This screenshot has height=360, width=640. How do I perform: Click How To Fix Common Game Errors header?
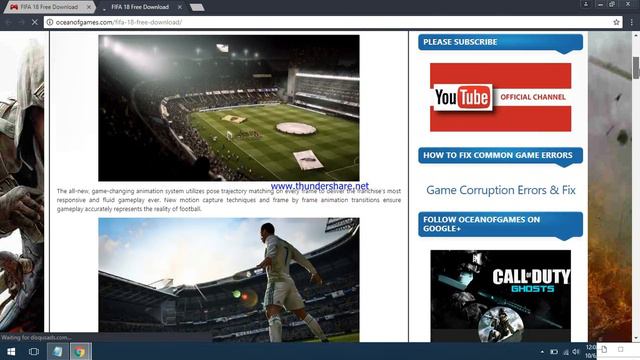pyautogui.click(x=500, y=155)
